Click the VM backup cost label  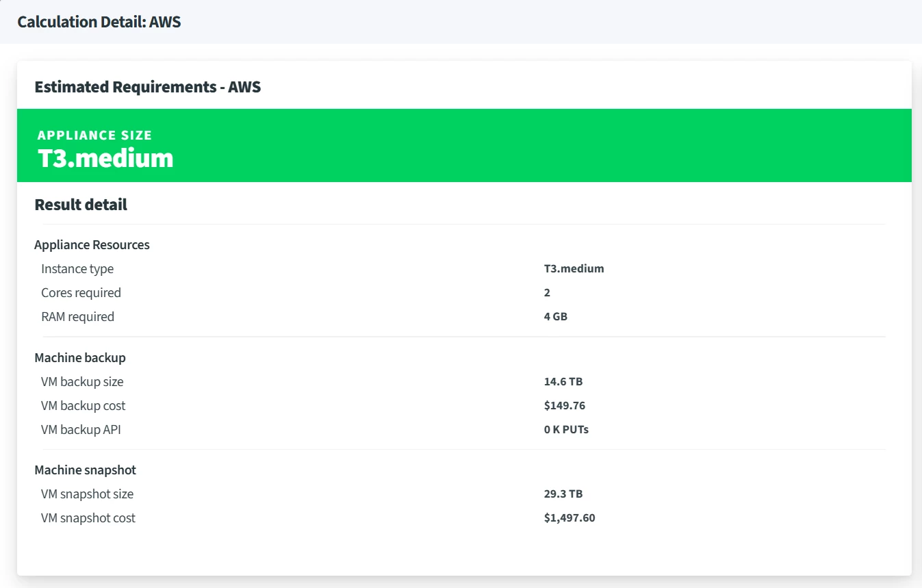coord(84,406)
